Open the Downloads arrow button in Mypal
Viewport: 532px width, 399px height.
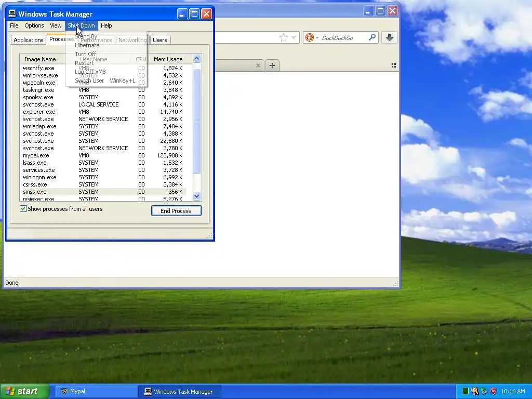389,37
